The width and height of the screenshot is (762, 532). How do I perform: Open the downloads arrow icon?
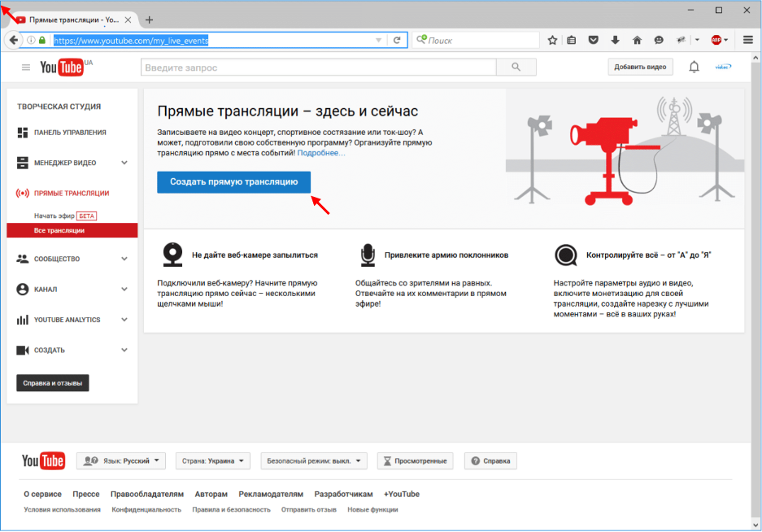click(x=616, y=41)
